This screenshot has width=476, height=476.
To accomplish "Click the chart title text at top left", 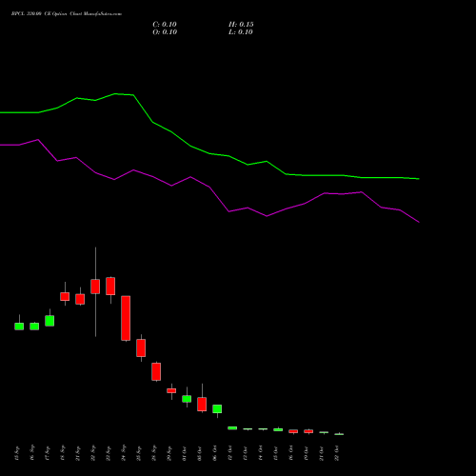I will [67, 14].
